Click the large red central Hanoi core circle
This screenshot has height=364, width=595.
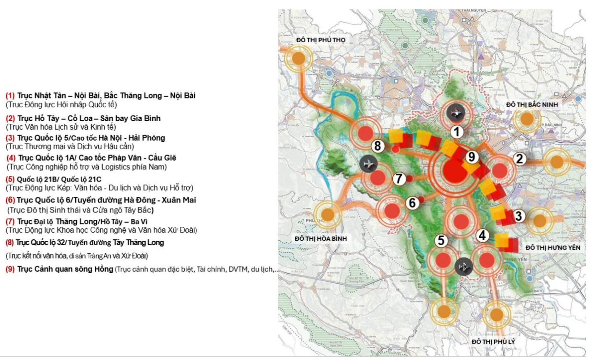tap(455, 172)
